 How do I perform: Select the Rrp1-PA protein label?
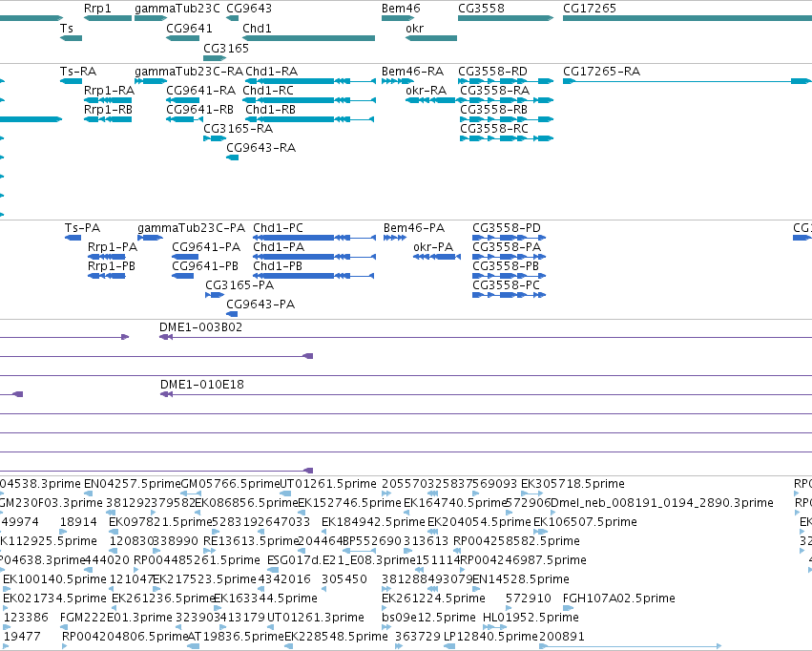[113, 247]
